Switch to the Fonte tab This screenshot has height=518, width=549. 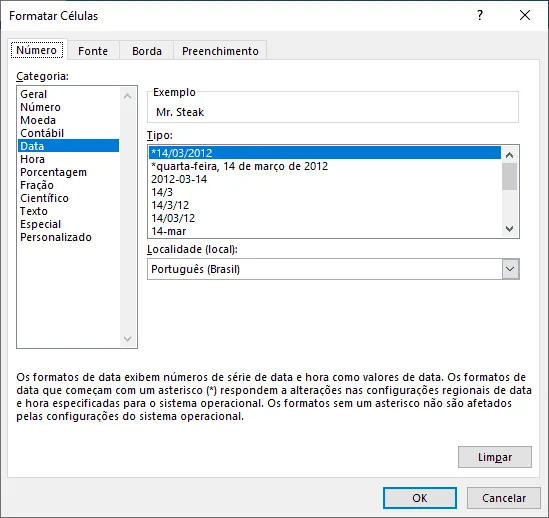[93, 51]
